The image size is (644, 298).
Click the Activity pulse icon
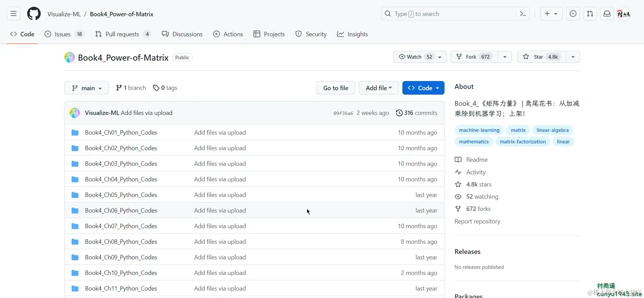pos(458,172)
